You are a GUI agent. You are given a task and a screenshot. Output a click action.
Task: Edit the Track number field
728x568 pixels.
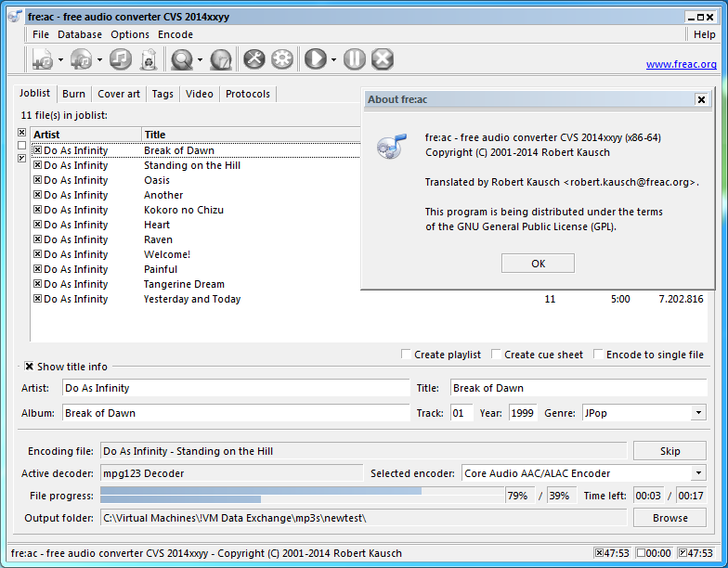pos(461,412)
